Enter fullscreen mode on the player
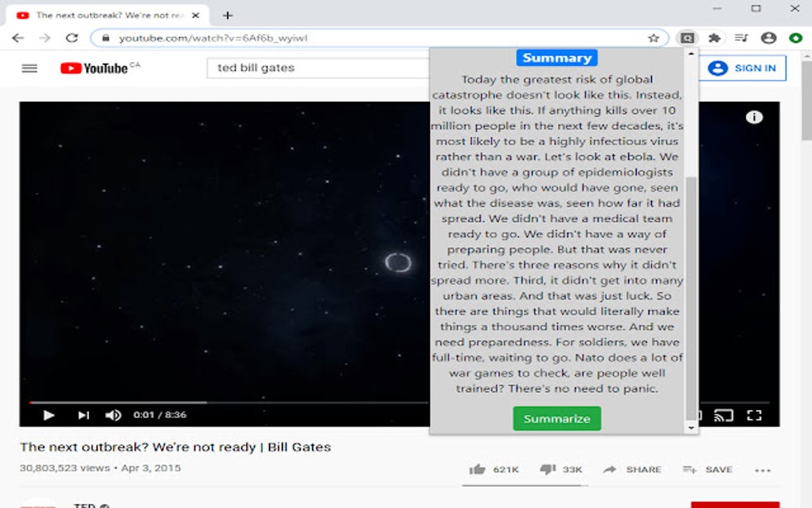Viewport: 812px width, 508px height. (x=754, y=415)
